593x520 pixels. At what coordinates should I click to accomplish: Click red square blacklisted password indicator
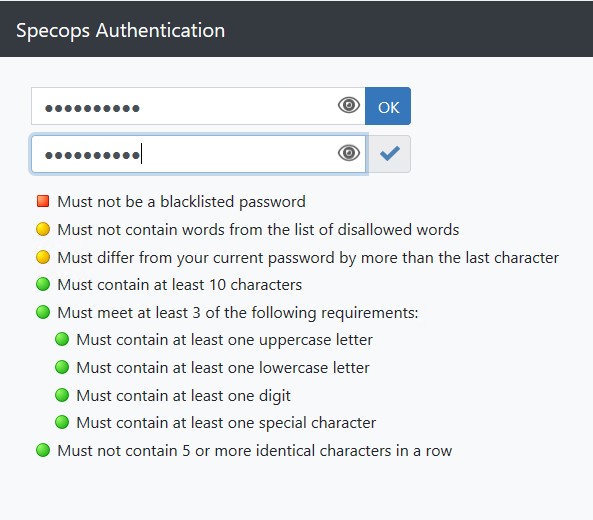pyautogui.click(x=43, y=201)
